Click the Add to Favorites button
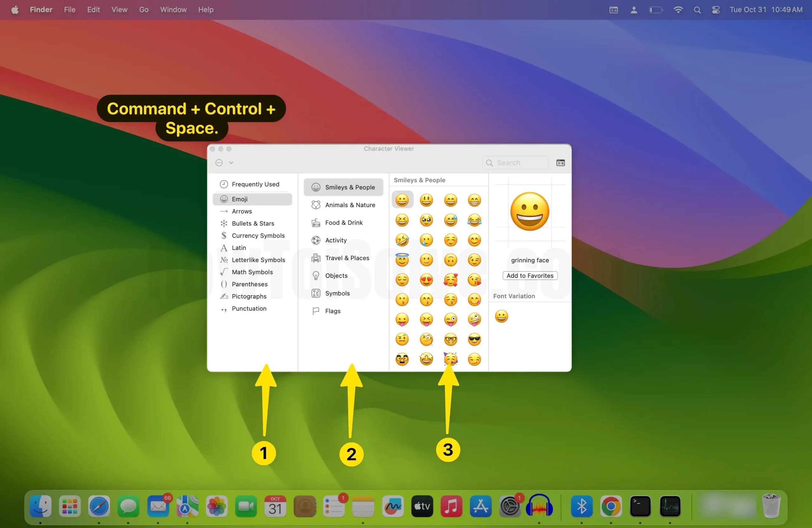The width and height of the screenshot is (812, 528). (529, 276)
